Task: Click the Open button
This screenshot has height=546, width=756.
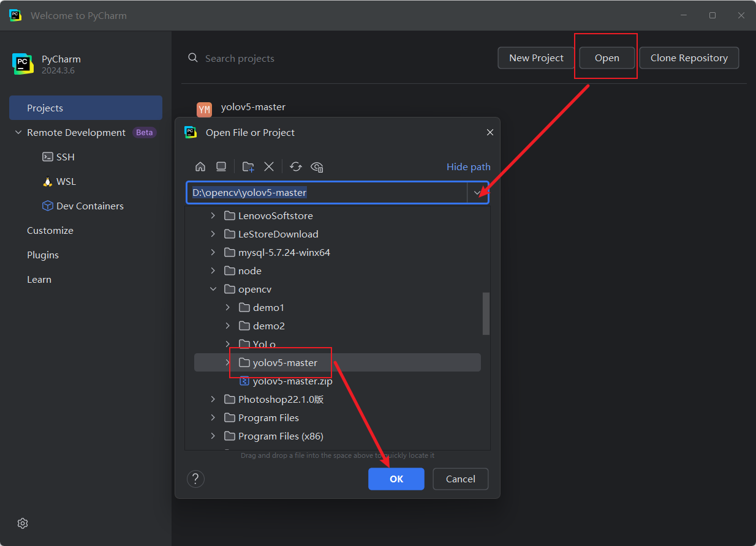Action: pyautogui.click(x=607, y=58)
